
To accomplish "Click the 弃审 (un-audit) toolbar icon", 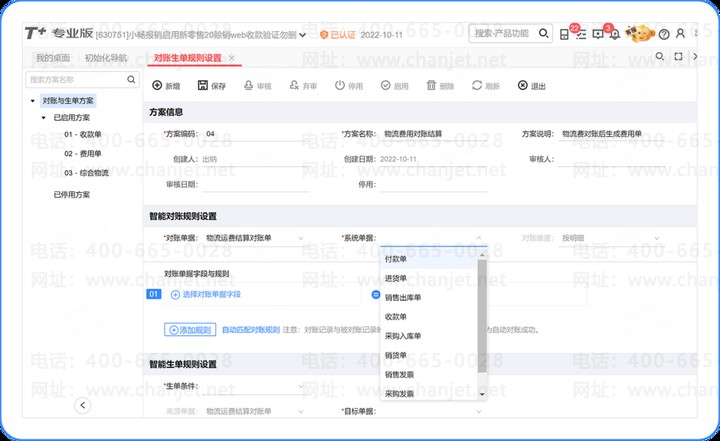I will [294, 85].
